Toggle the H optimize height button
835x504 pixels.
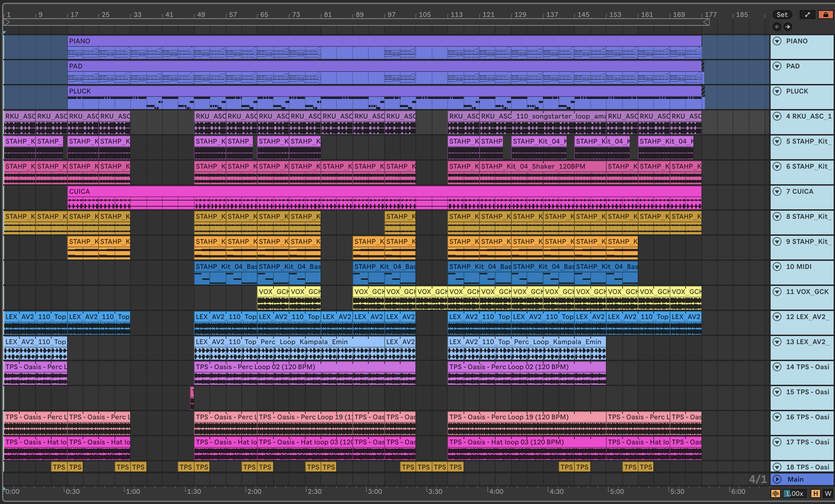(x=815, y=493)
